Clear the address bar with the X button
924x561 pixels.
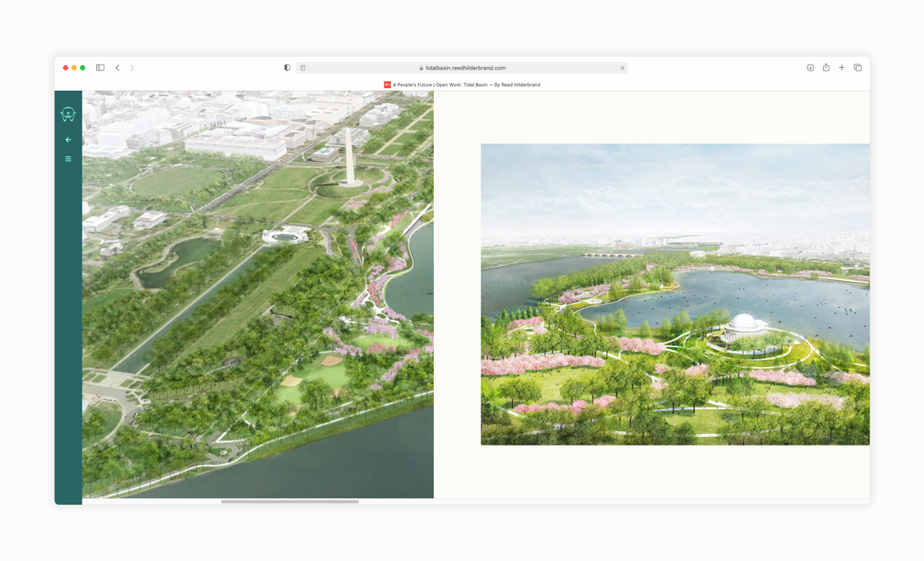coord(623,67)
